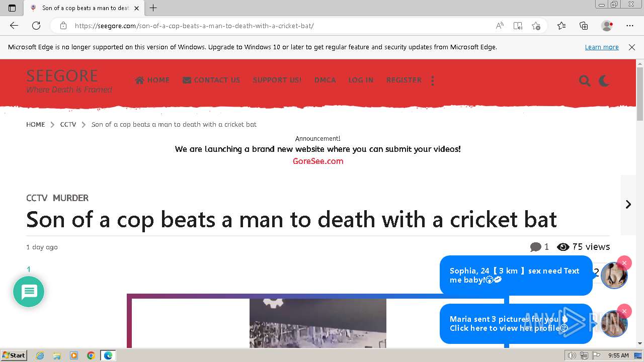Screen dimensions: 644x362
Task: Open MURDER category tag
Action: pyautogui.click(x=70, y=198)
